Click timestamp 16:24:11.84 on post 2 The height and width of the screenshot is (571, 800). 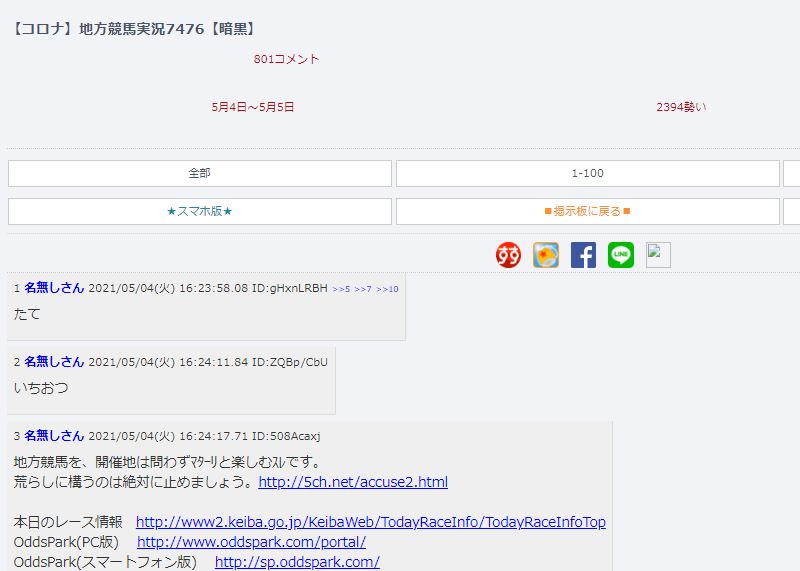(x=214, y=362)
